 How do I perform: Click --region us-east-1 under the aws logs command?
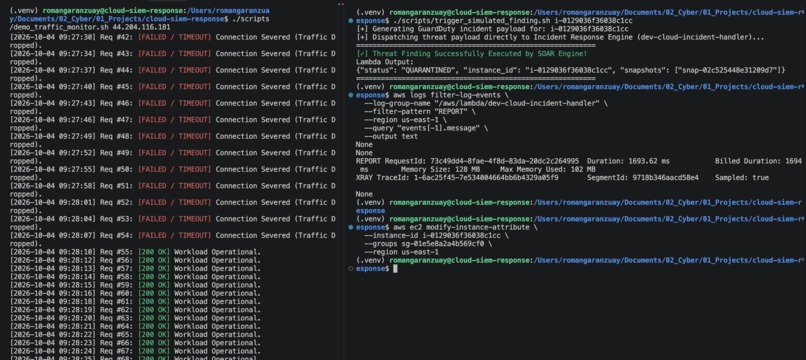[x=406, y=120]
